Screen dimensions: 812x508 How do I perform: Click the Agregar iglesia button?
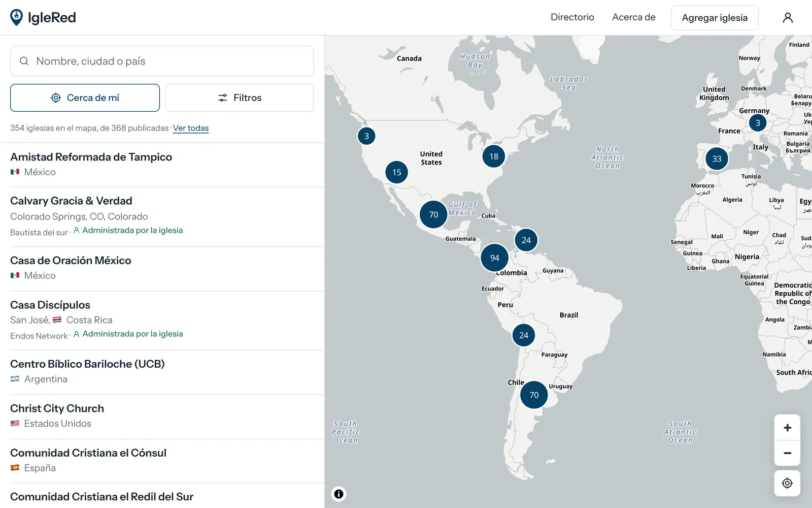(715, 18)
